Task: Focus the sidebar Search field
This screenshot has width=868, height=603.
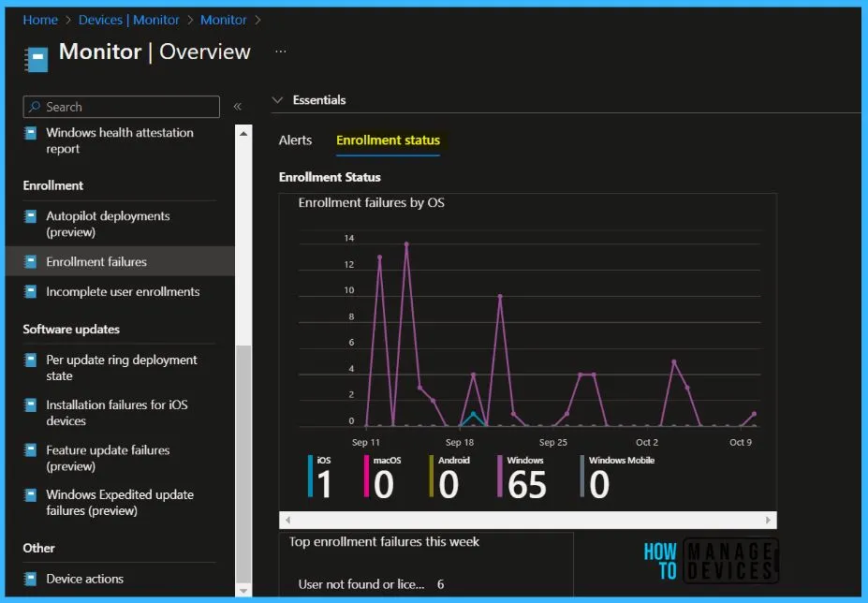Action: pos(121,107)
